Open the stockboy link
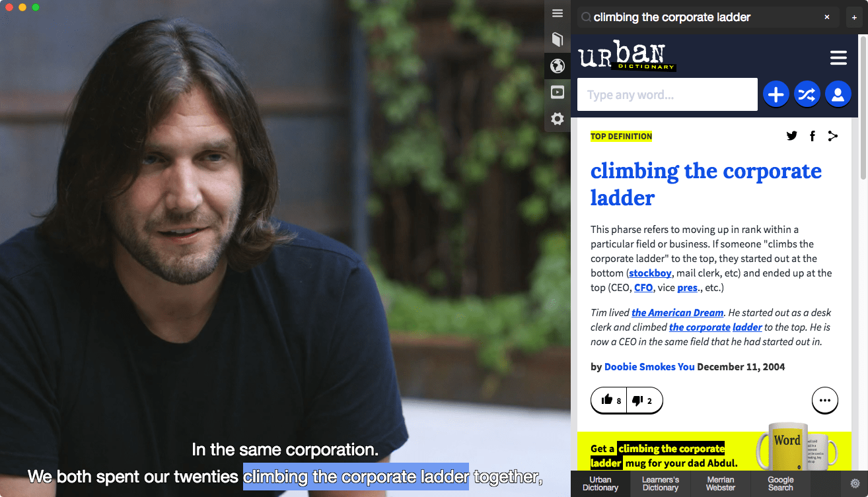 click(650, 273)
